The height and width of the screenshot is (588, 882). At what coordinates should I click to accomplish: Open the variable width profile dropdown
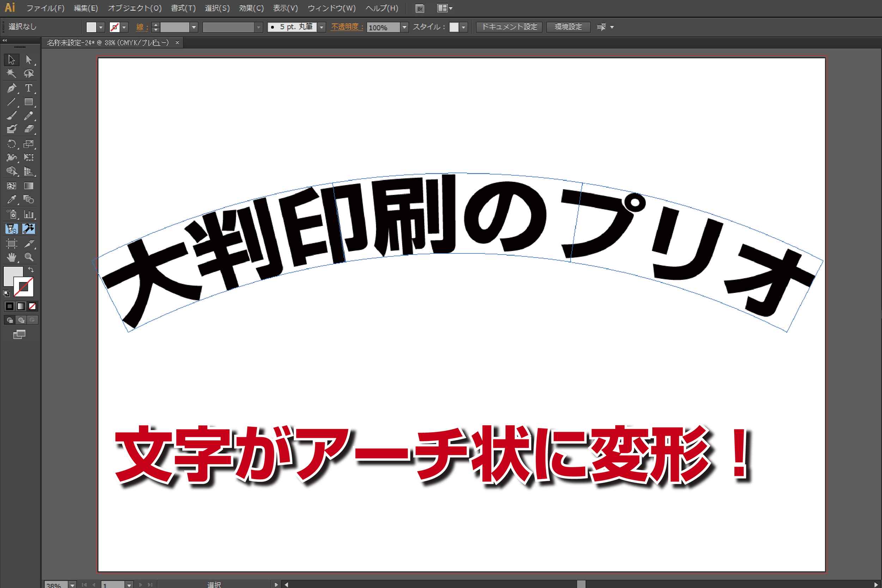point(258,27)
